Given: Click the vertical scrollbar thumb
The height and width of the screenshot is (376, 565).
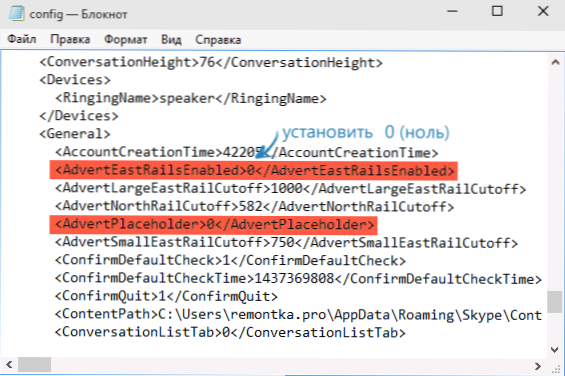Looking at the screenshot, I should [x=555, y=302].
